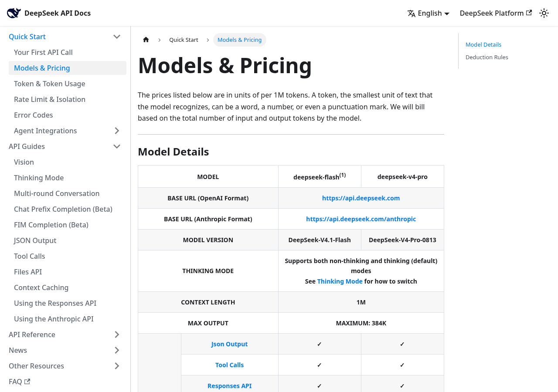Click the Model Details heading

click(174, 152)
